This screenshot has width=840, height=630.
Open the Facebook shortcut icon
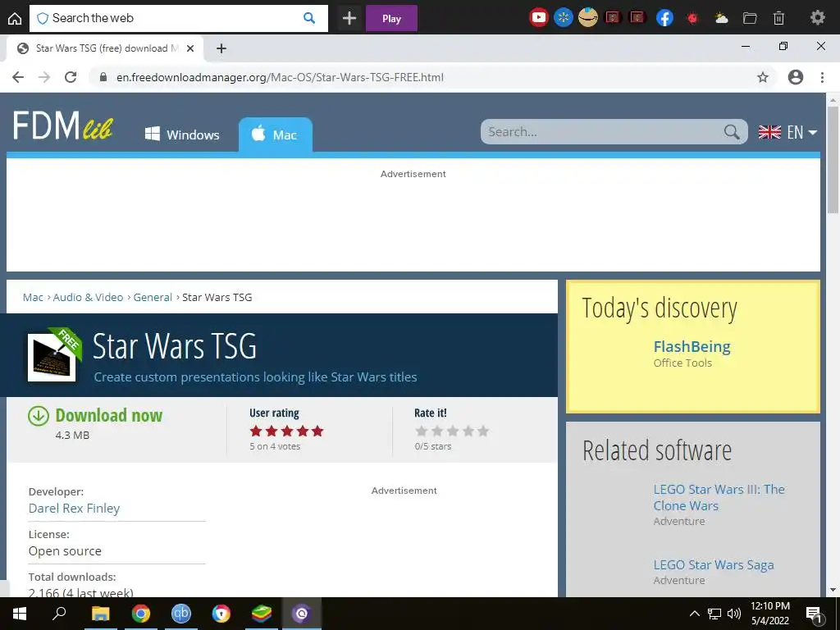[x=664, y=18]
